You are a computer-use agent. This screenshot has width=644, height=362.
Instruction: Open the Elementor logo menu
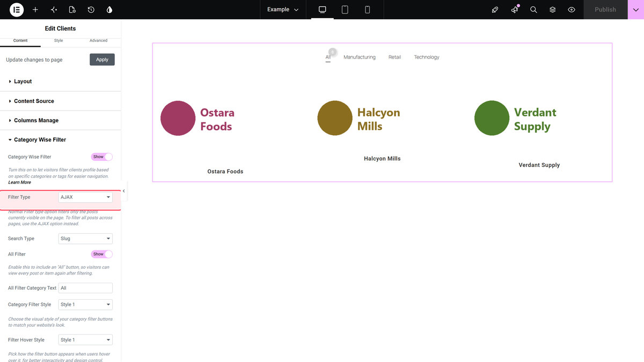tap(17, 10)
